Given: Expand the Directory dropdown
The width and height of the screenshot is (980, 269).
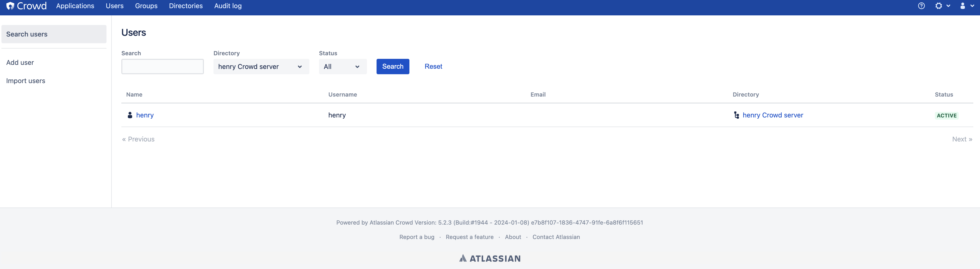Looking at the screenshot, I should (x=261, y=67).
